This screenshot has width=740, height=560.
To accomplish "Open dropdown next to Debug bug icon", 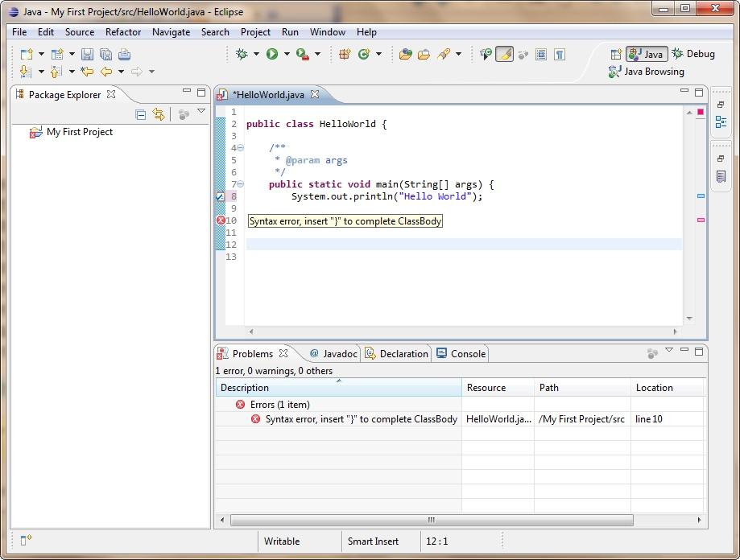I will coord(256,54).
